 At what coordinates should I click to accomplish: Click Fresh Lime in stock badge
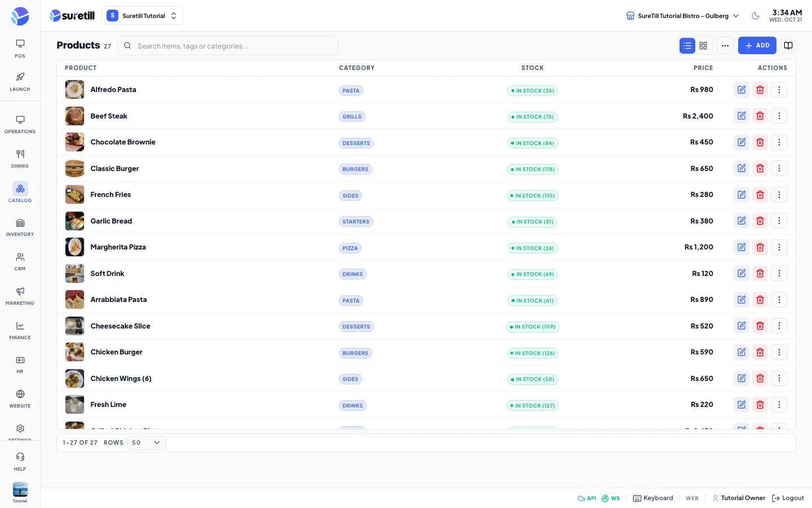533,406
